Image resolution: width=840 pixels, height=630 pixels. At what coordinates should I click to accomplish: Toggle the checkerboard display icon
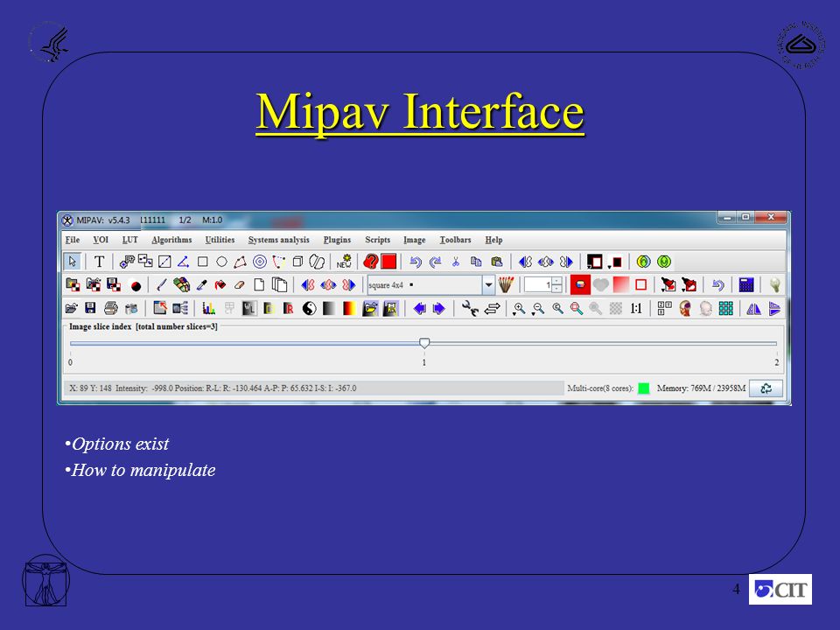tap(616, 308)
